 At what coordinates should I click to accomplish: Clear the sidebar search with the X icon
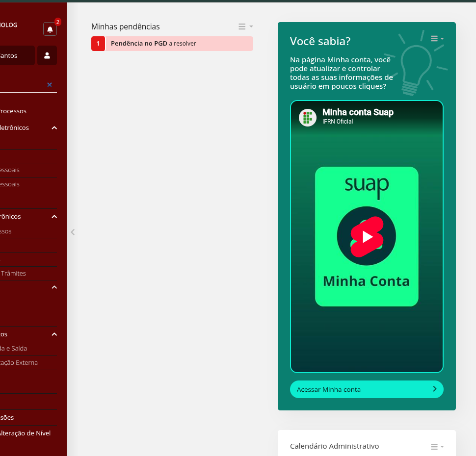pyautogui.click(x=50, y=85)
